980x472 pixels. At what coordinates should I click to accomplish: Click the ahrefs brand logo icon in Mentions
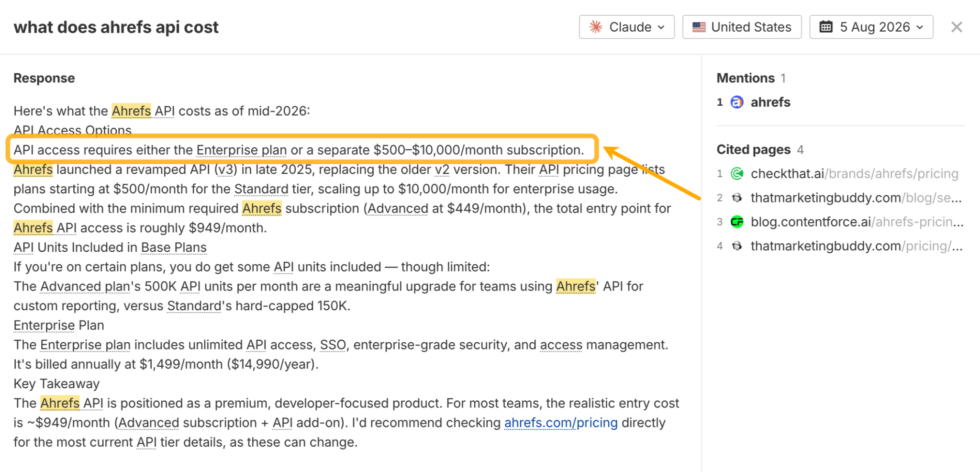737,102
